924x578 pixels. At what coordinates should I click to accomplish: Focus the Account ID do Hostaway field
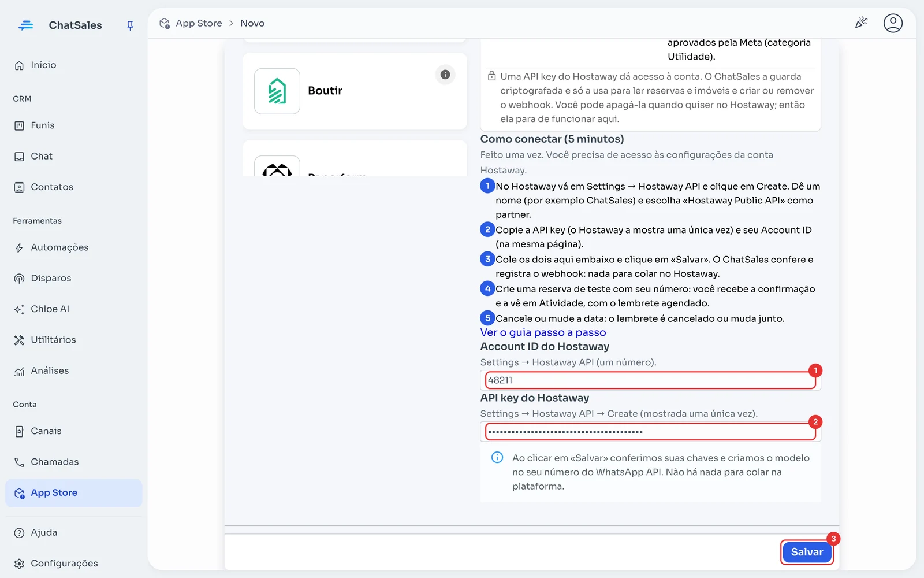coord(650,380)
